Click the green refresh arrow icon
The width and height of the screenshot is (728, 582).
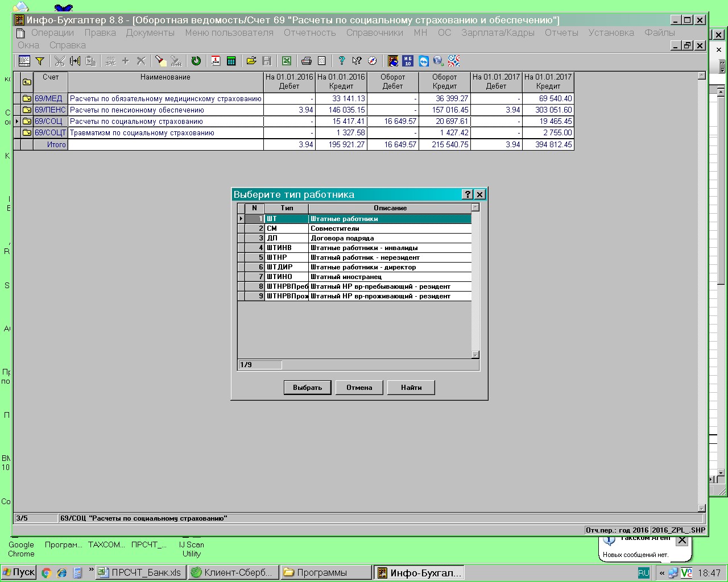(196, 61)
